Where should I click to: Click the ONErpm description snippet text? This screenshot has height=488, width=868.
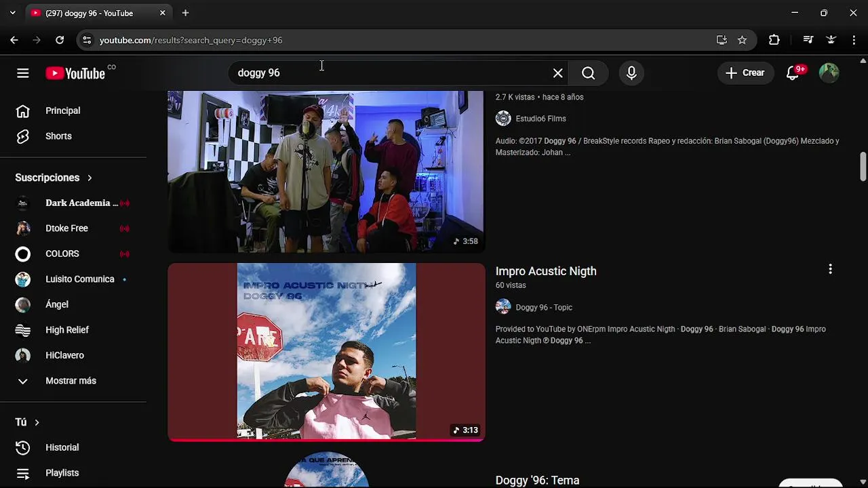point(660,335)
